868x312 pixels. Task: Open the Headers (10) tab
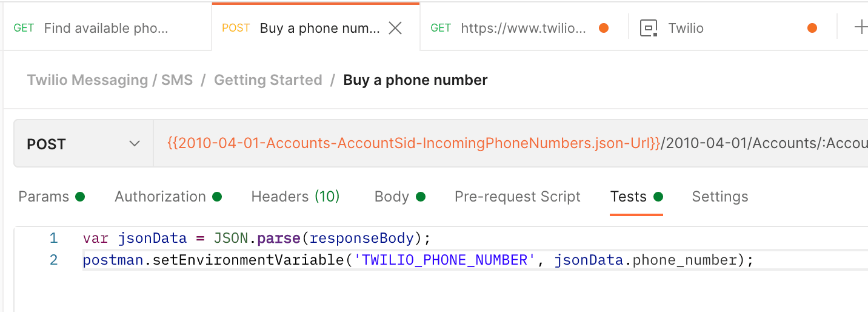tap(295, 197)
